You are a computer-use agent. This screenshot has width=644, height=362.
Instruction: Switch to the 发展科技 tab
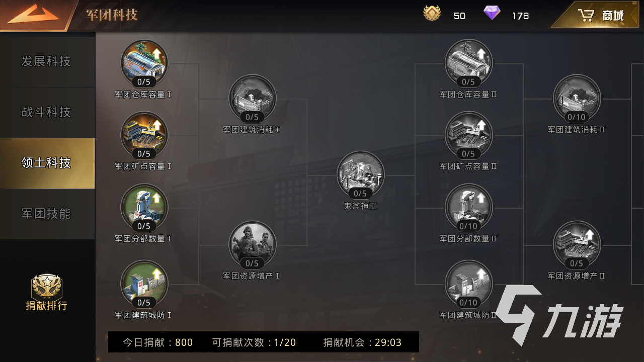pyautogui.click(x=47, y=61)
